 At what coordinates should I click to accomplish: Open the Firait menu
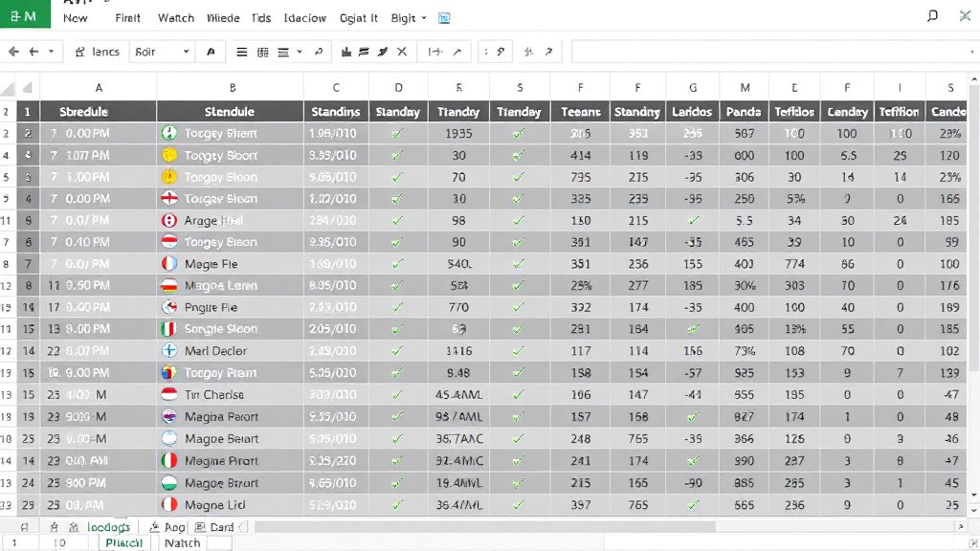coord(127,18)
